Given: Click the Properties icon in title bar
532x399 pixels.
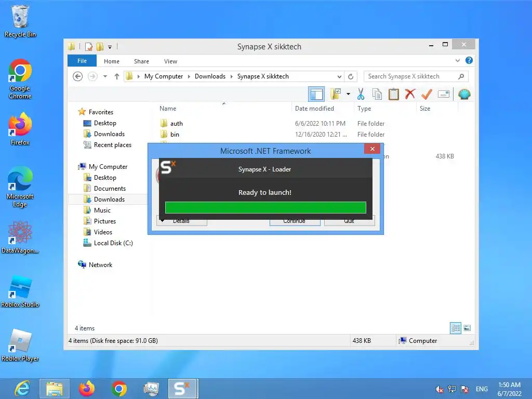Looking at the screenshot, I should click(x=88, y=47).
